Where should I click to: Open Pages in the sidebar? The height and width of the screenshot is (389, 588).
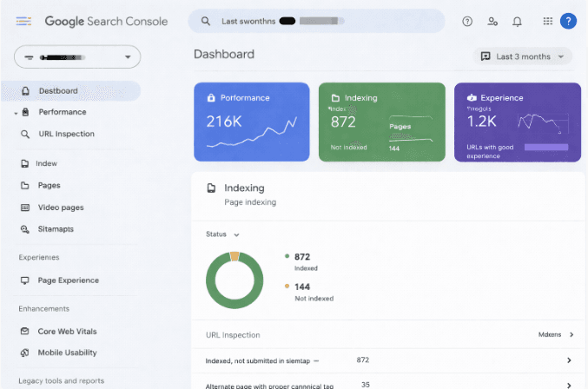coord(50,186)
